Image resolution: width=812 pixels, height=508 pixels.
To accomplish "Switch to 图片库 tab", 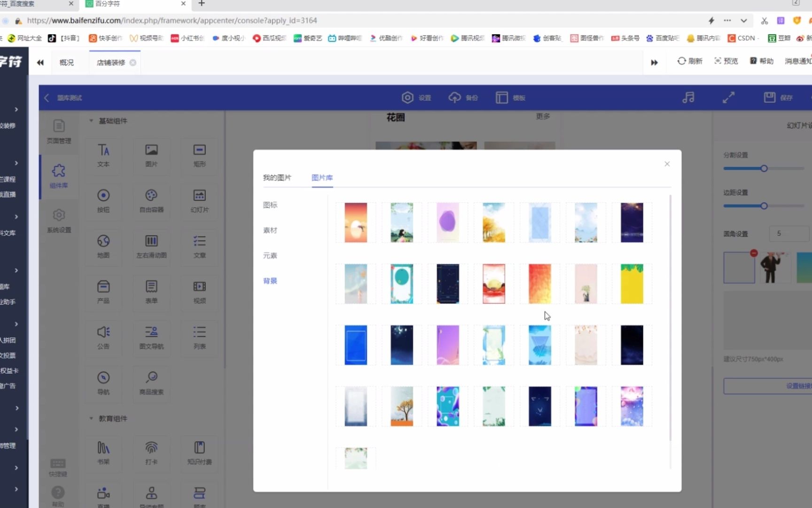I will tap(322, 177).
